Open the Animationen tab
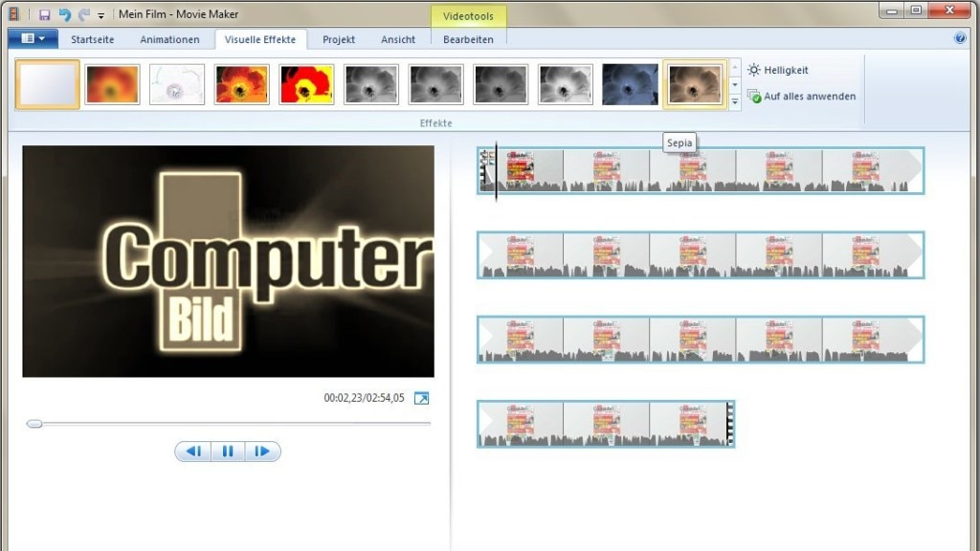Screen dimensions: 980x551 (x=169, y=39)
